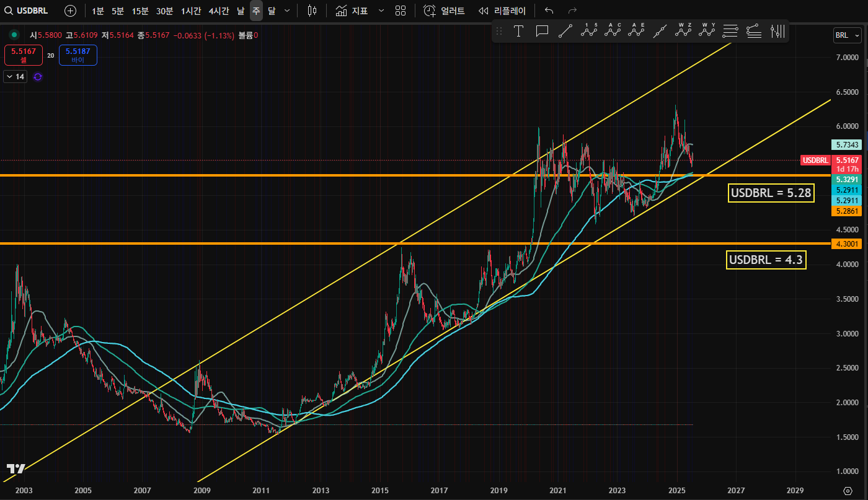
Task: Open the candlestick chart type selector
Action: click(x=312, y=11)
